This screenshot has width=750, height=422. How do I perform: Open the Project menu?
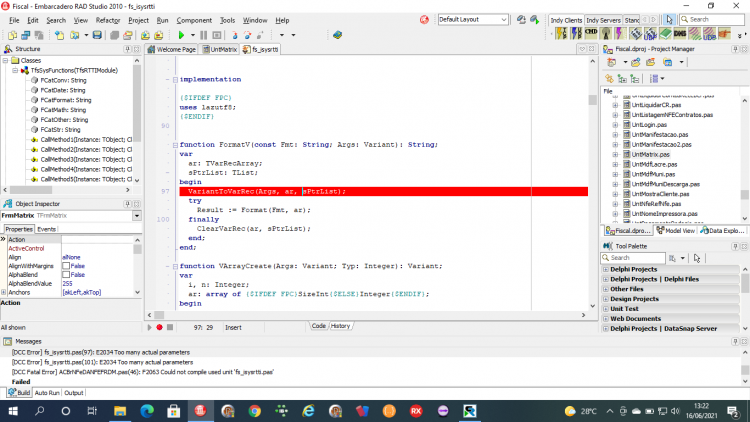(x=138, y=20)
